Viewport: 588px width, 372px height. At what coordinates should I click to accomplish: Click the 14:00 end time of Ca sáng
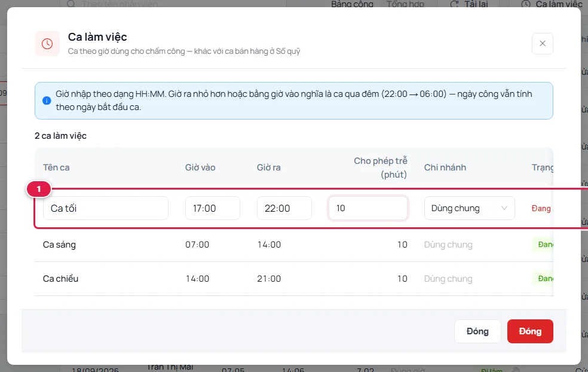[x=269, y=245]
